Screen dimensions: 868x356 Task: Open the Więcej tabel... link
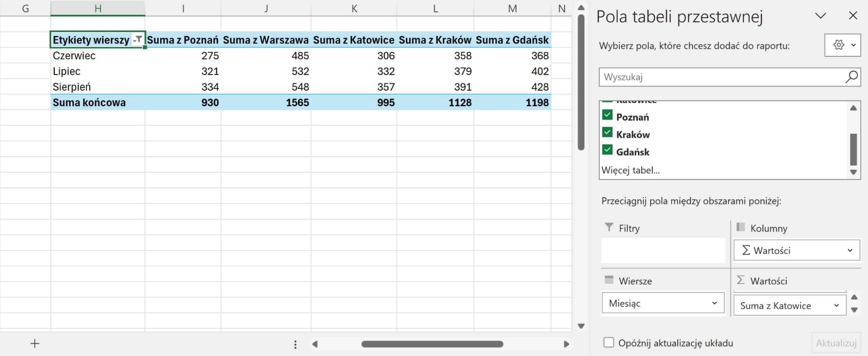[x=630, y=170]
